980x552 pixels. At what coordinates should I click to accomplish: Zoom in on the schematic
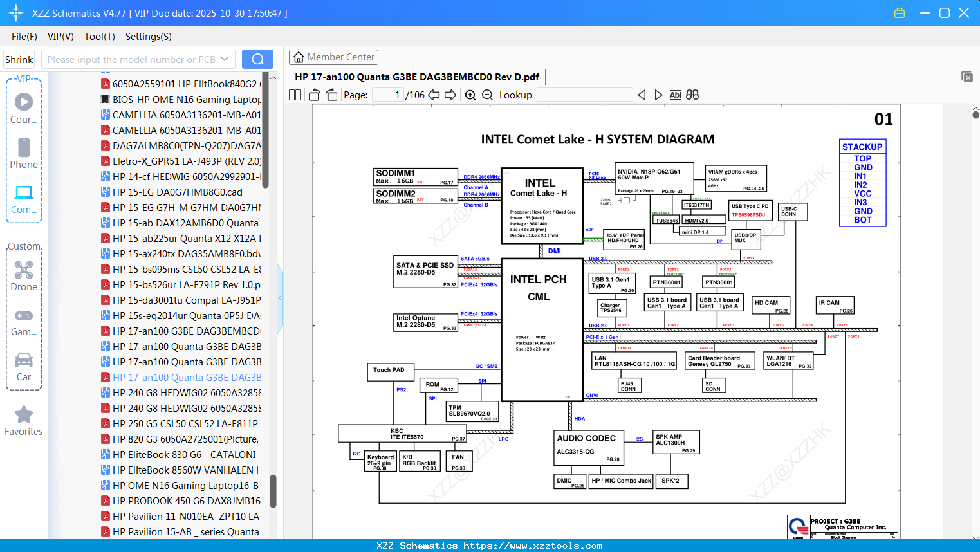[470, 95]
